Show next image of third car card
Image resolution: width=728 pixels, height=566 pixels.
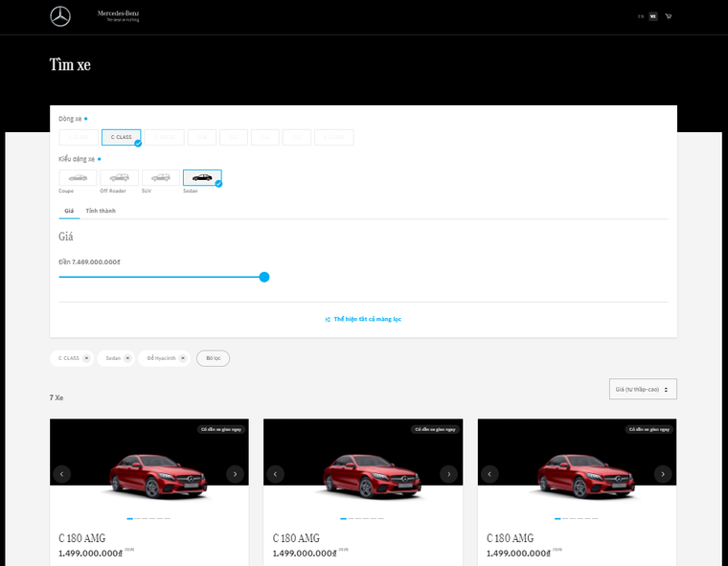tap(663, 473)
